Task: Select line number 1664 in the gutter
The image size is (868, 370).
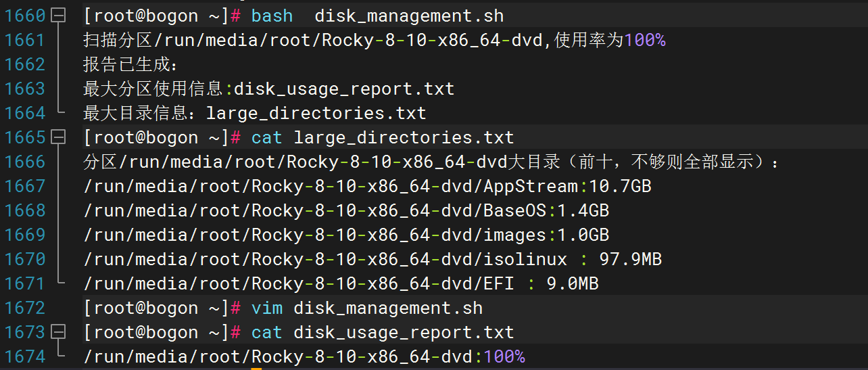Action: pos(25,113)
